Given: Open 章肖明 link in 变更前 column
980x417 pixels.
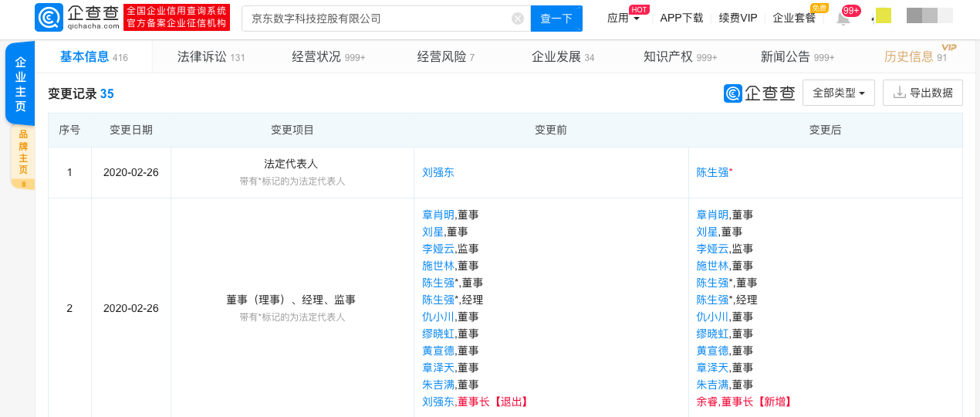Looking at the screenshot, I should click(438, 215).
